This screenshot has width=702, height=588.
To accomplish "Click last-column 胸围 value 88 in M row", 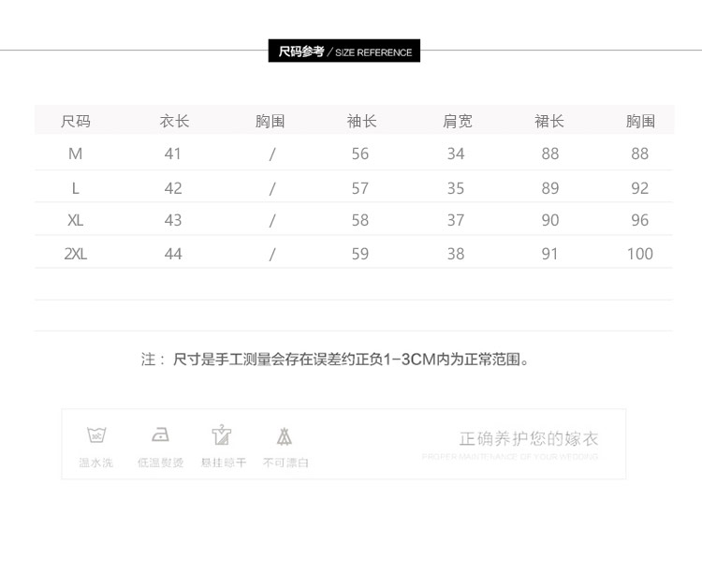I will 640,154.
